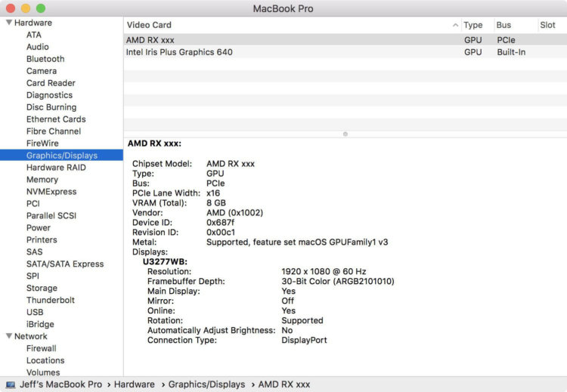Click Metal supported feature set text
Image resolution: width=567 pixels, height=392 pixels.
pos(297,242)
